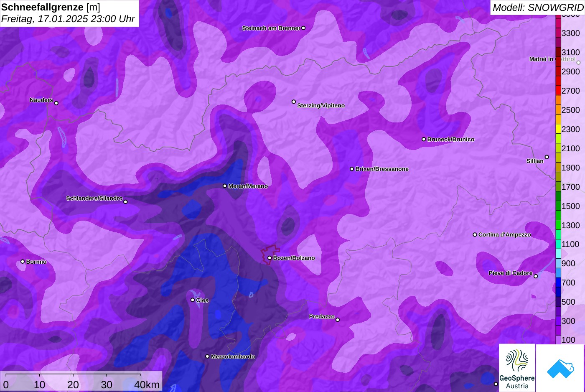Screen dimensions: 585x392
Task: Pick the green legend swatch beside 1300
Action: tap(558, 225)
